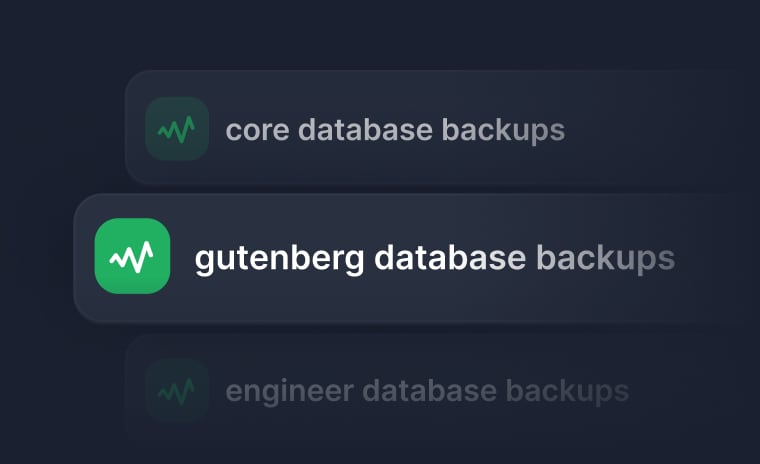Click "database" in the gutenberg row

[450, 258]
